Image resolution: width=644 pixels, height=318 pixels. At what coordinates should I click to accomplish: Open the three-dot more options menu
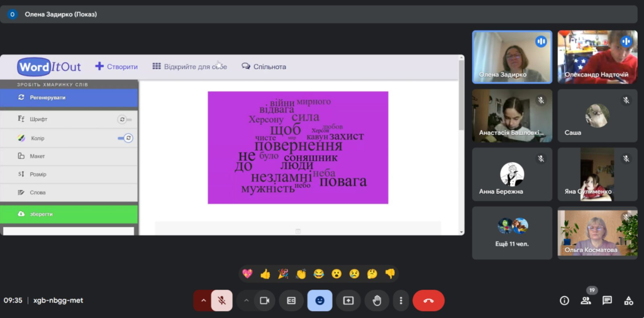[401, 300]
